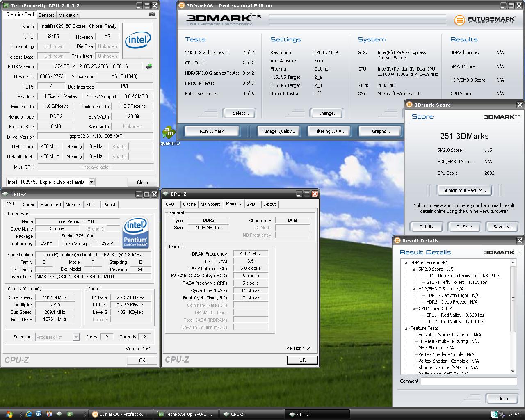Click the GPU-Z green card quick launch icon

(x=70, y=414)
